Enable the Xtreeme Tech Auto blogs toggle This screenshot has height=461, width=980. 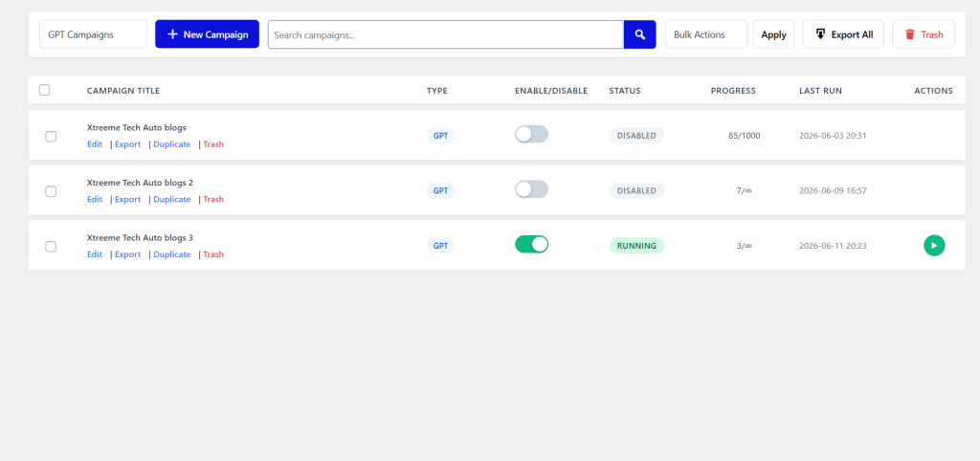pyautogui.click(x=531, y=134)
